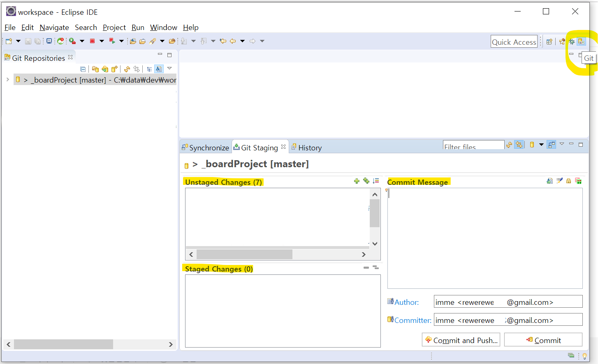Click the Open Type toolbar icon
Viewport: 605px width, 364px height.
(133, 41)
